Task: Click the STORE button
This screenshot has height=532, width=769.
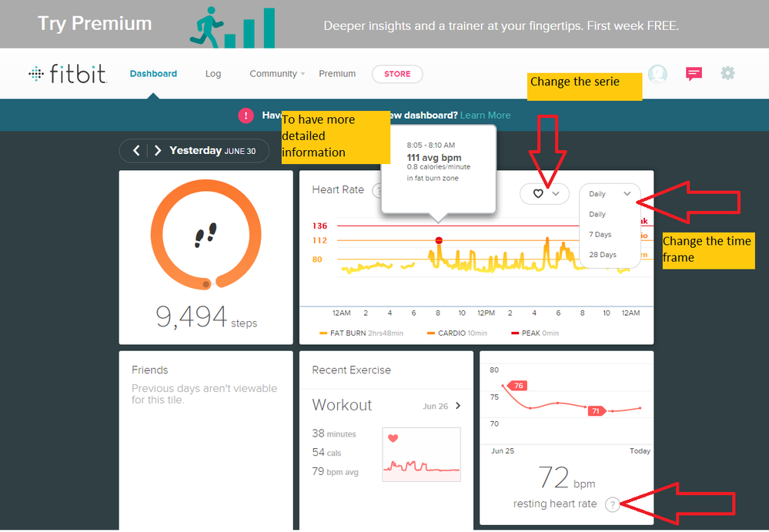Action: click(397, 74)
